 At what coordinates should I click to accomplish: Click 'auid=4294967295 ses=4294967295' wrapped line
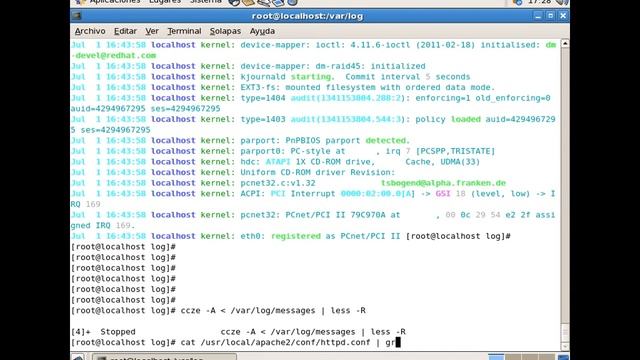pos(145,109)
